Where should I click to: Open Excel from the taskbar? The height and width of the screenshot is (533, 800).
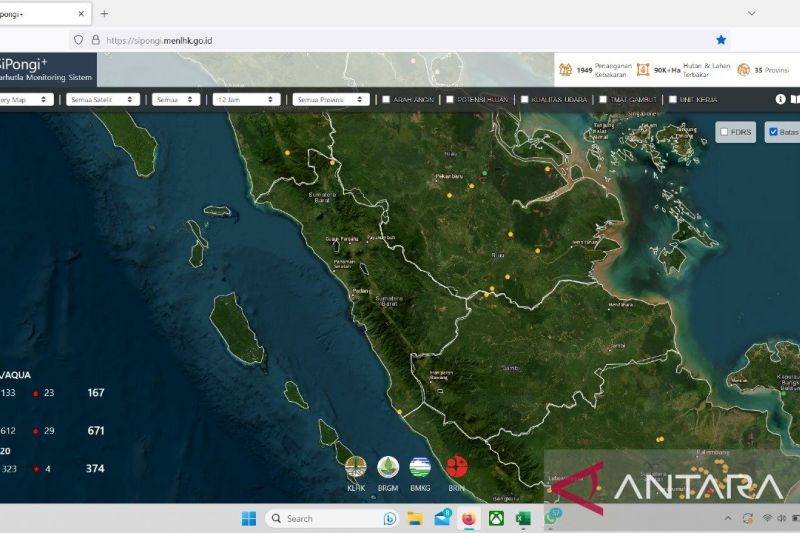pyautogui.click(x=522, y=518)
